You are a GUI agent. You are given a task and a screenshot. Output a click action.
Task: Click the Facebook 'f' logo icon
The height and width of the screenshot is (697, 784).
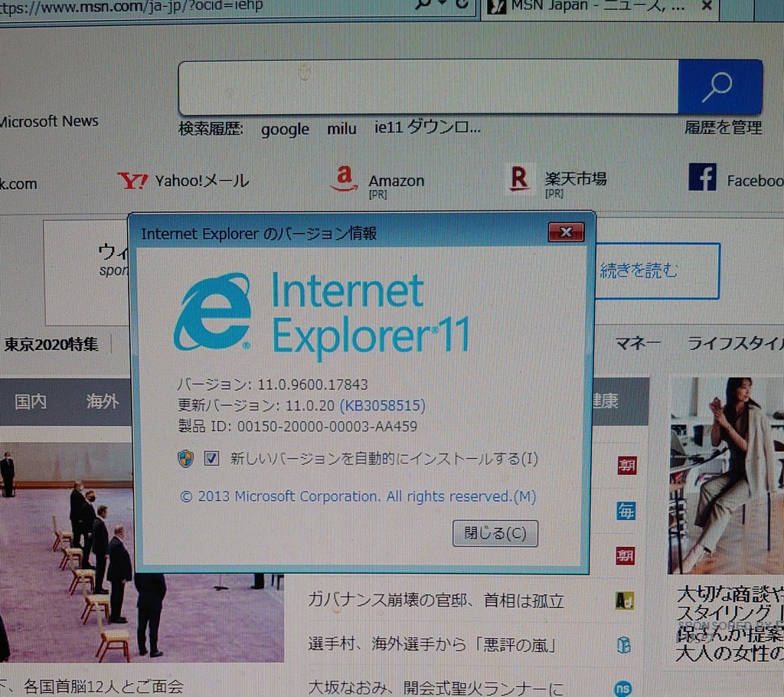coord(703,177)
